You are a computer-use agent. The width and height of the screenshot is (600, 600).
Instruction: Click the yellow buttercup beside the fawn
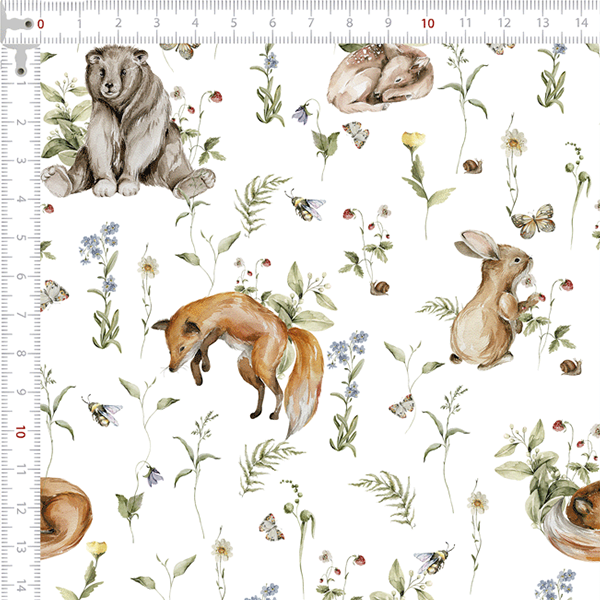(413, 142)
